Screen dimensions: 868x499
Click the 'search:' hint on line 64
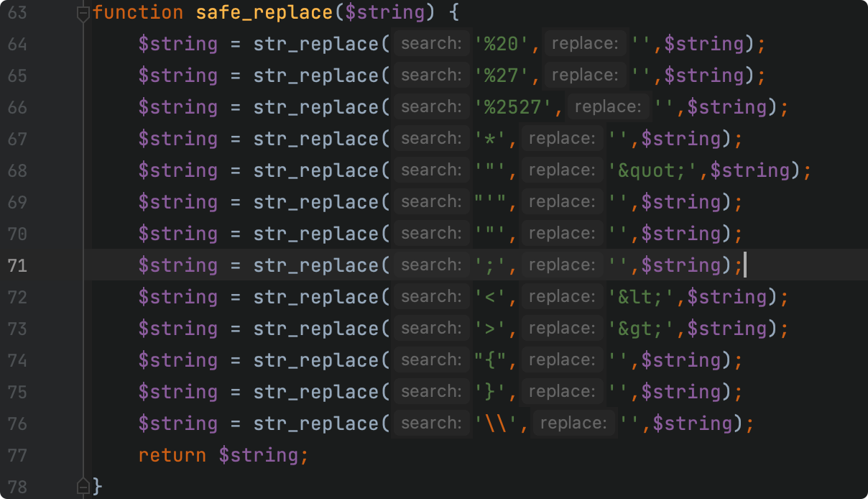coord(431,44)
